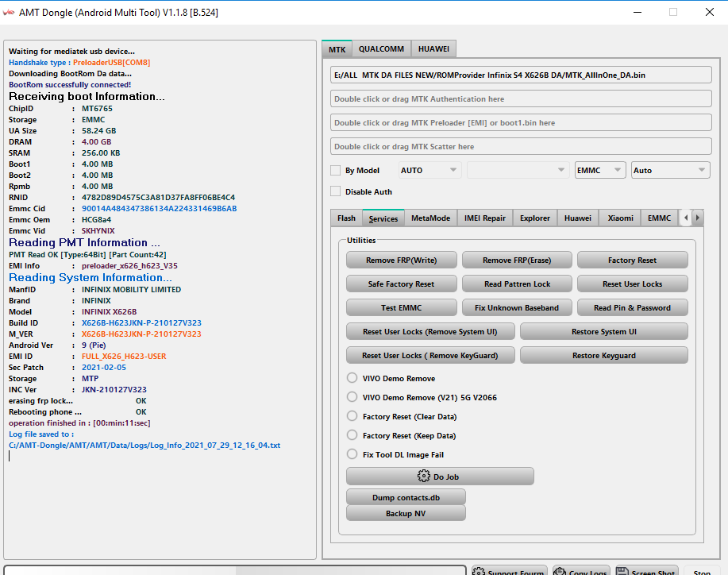Click the Restore System UI button
The image size is (728, 575).
tap(604, 332)
